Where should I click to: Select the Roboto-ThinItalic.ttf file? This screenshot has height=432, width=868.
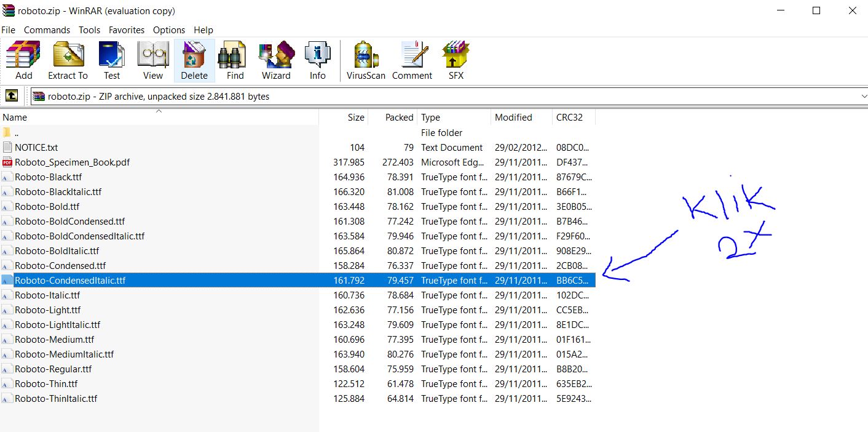coord(56,399)
